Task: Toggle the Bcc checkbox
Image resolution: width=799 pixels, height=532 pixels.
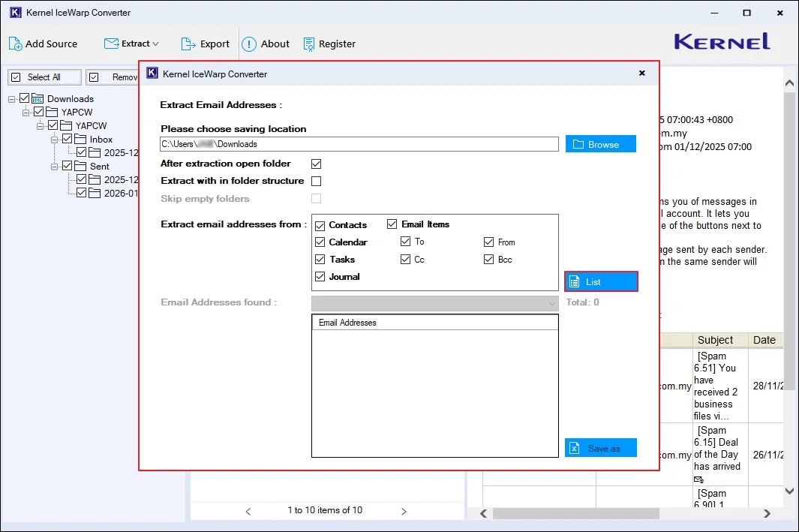Action: pos(489,260)
